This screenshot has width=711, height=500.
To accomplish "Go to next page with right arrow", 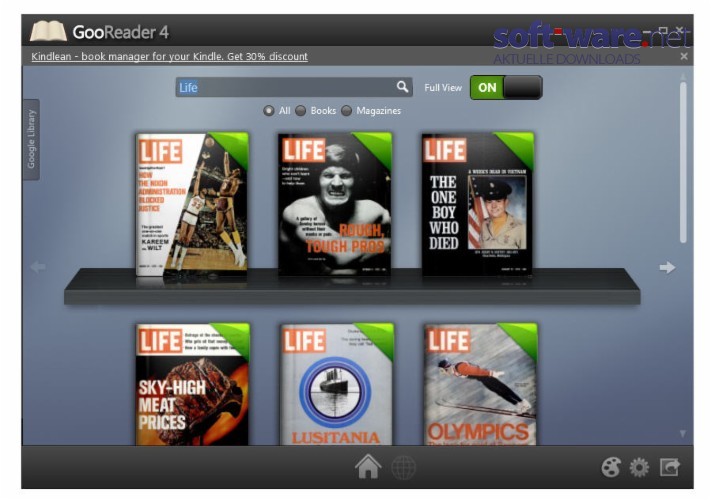I will tap(667, 267).
